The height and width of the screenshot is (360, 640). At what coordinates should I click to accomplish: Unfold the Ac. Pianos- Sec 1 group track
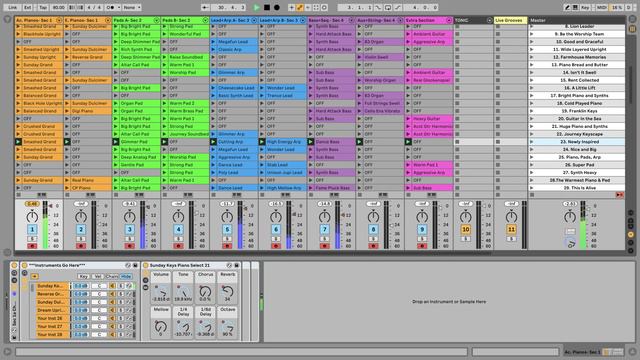[59, 20]
